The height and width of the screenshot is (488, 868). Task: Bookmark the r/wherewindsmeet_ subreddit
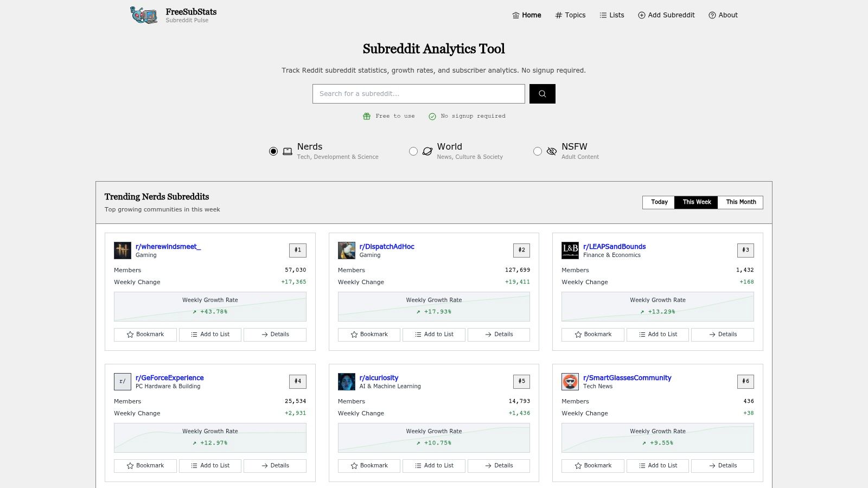[x=145, y=335]
